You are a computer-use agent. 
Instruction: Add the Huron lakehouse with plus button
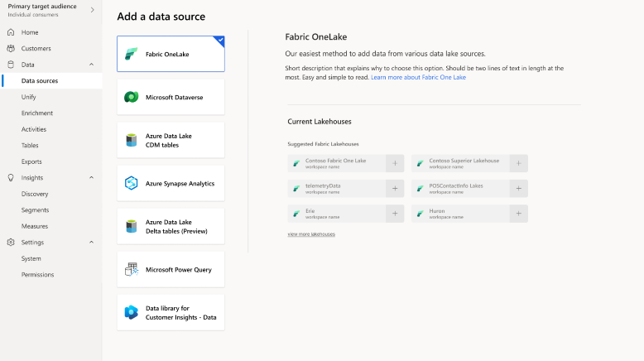[x=518, y=214]
